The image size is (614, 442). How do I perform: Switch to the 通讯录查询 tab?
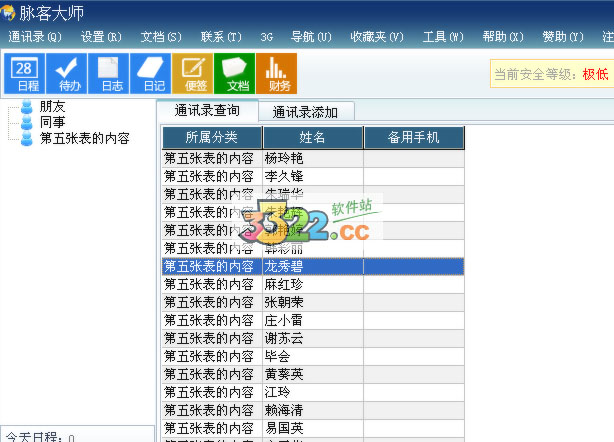(x=207, y=111)
